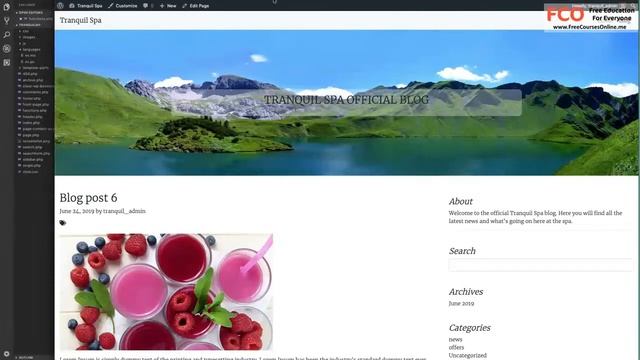Click the Tranquil Spa site title link

point(80,20)
